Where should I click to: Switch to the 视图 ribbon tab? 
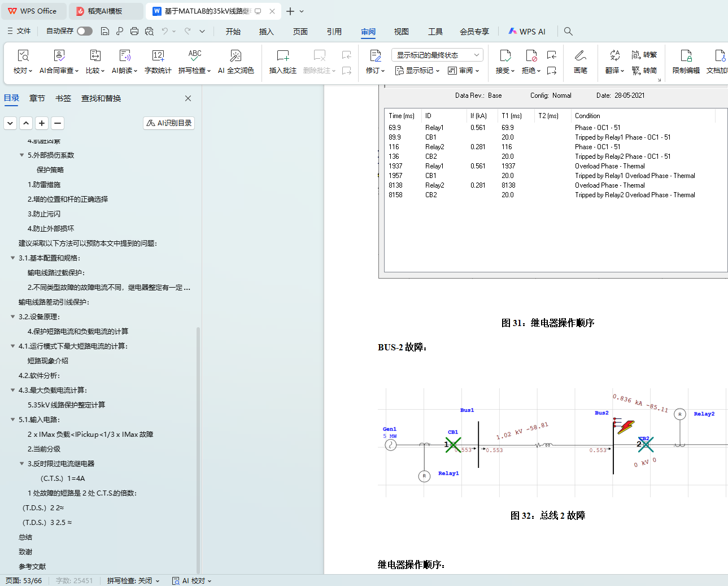[401, 32]
